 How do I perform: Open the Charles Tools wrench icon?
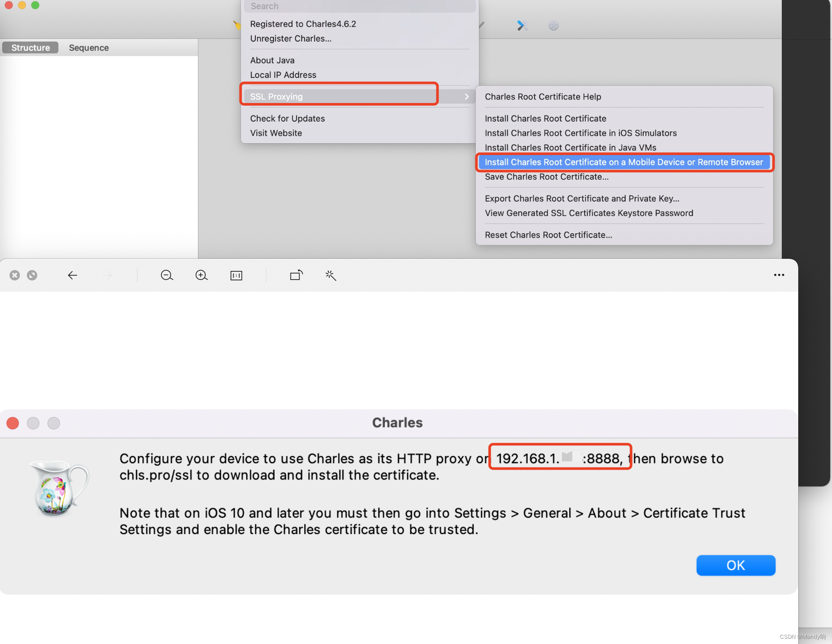[x=522, y=26]
